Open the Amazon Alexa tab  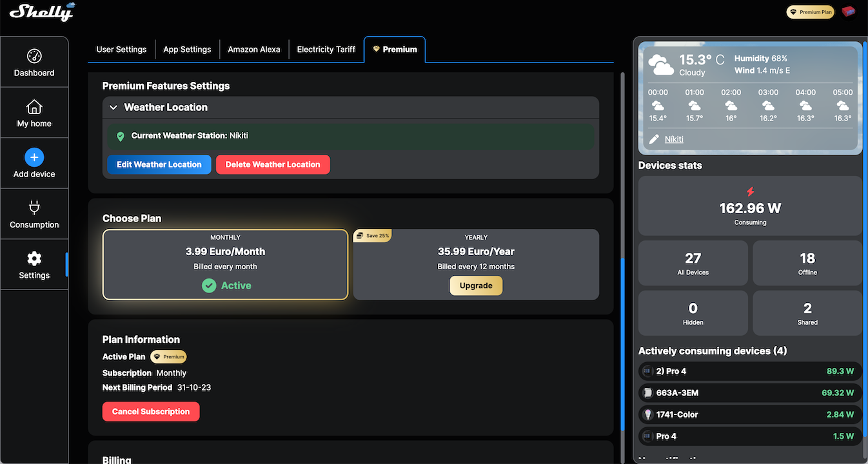[253, 49]
